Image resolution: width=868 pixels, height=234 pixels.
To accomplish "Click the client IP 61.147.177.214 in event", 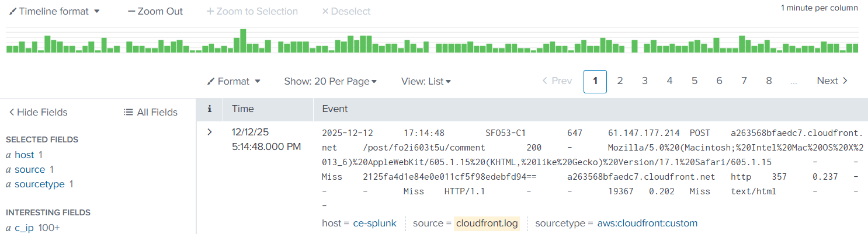I will point(644,133).
